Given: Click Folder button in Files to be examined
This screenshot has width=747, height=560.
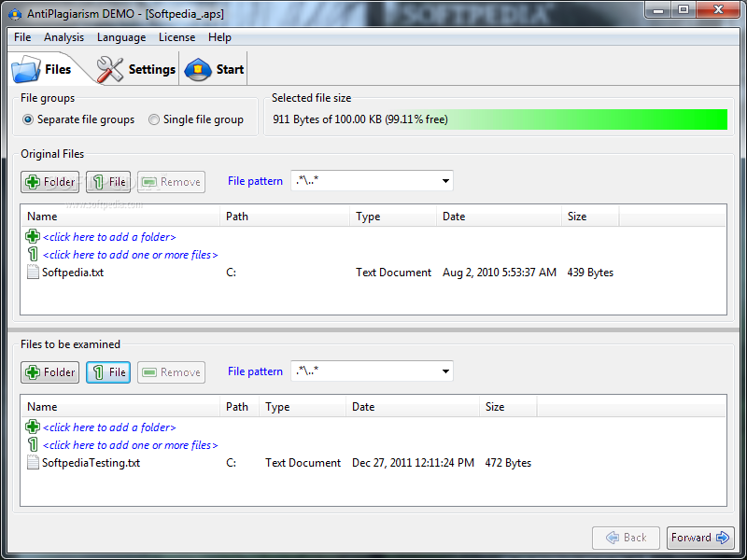Looking at the screenshot, I should pos(50,372).
